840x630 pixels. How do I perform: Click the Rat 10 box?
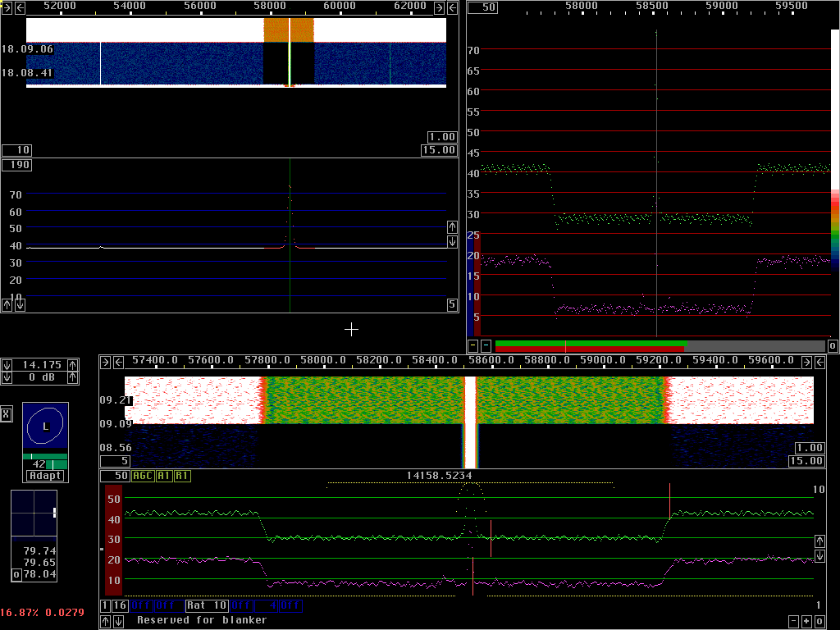207,606
